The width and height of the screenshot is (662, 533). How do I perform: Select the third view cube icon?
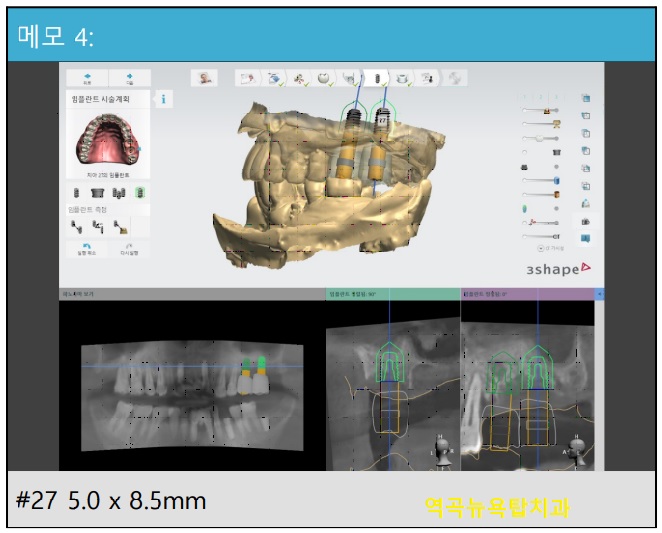[586, 133]
